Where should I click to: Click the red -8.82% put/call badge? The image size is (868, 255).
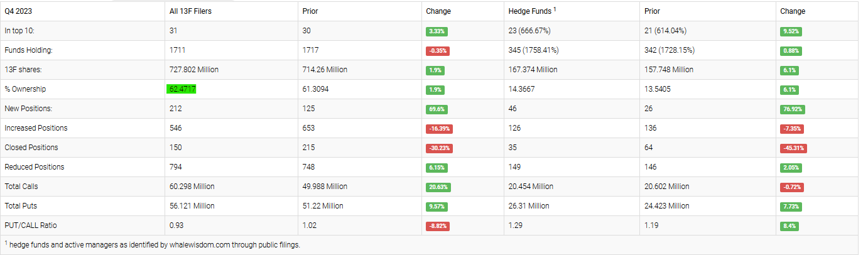[x=437, y=226]
